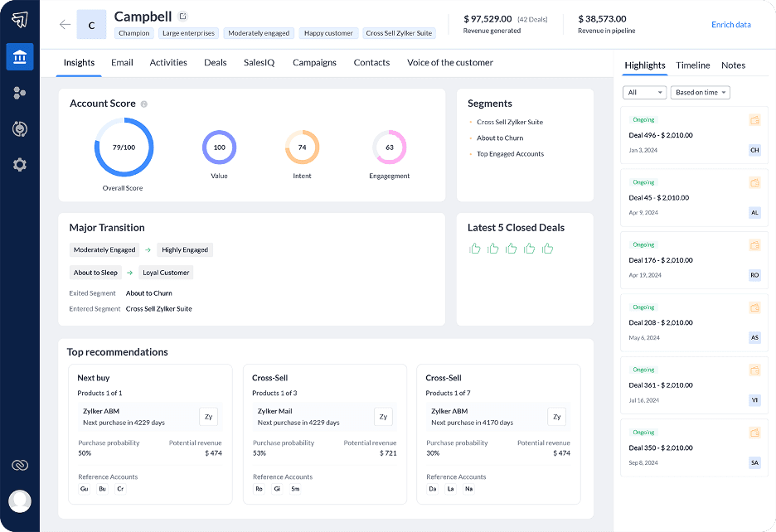Switch to the Deals tab

215,63
